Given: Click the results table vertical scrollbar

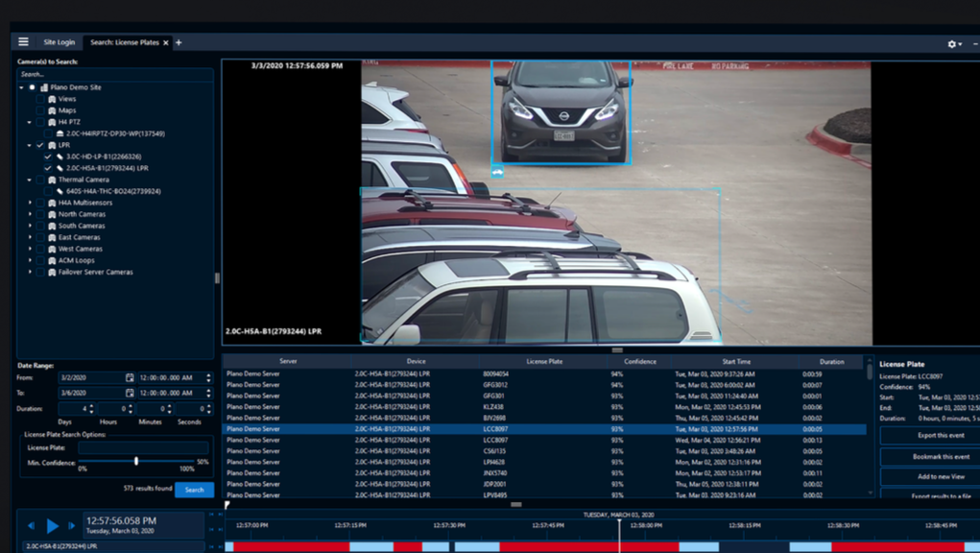Looking at the screenshot, I should pyautogui.click(x=870, y=372).
